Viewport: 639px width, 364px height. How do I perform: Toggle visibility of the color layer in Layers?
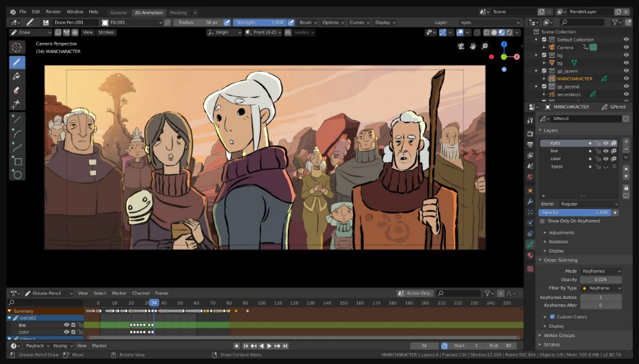pos(606,159)
